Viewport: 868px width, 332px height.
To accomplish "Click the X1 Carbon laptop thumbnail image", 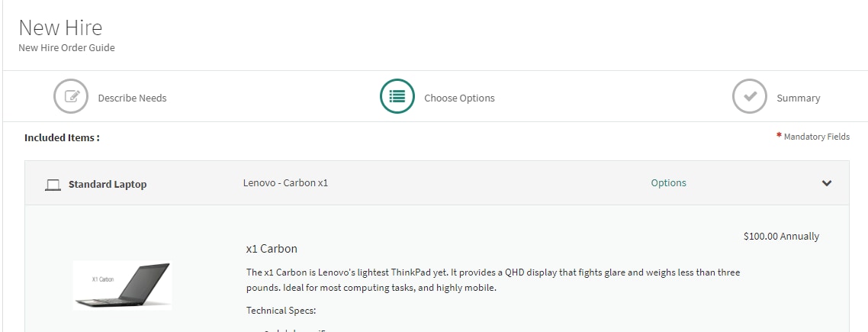I will [x=122, y=285].
